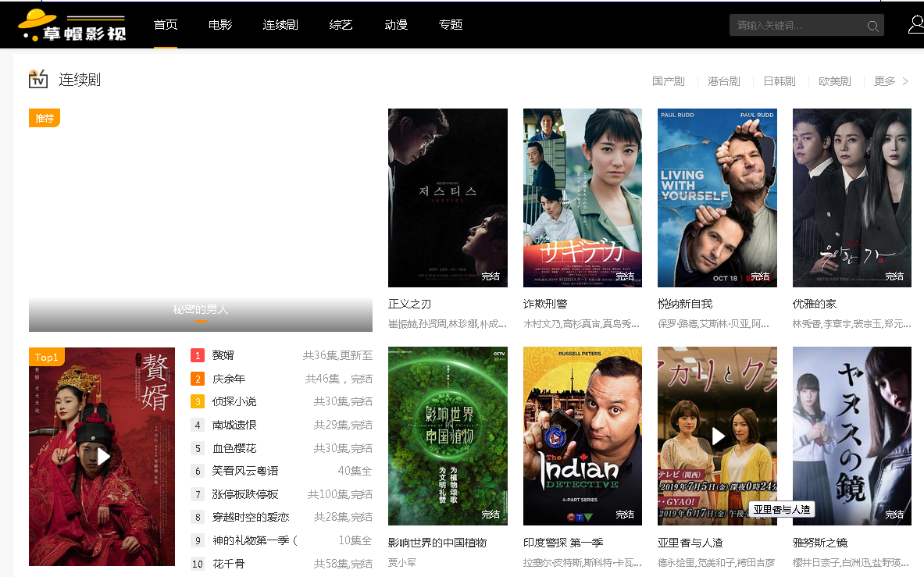Open the user account icon
The width and height of the screenshot is (924, 577).
915,25
